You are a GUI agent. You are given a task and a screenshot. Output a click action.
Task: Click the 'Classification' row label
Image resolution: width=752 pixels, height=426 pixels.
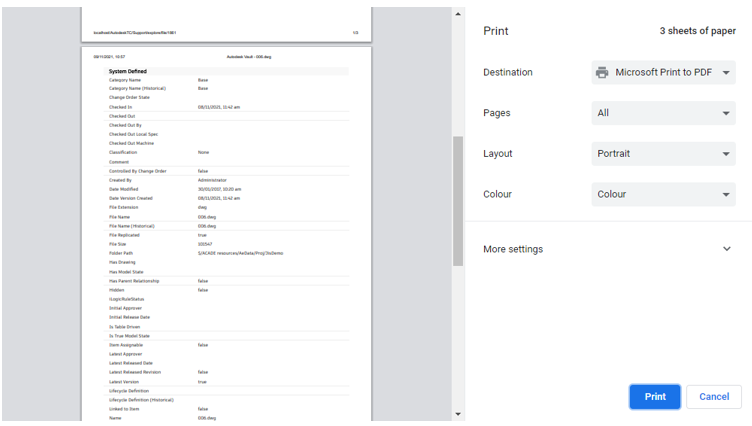[123, 153]
